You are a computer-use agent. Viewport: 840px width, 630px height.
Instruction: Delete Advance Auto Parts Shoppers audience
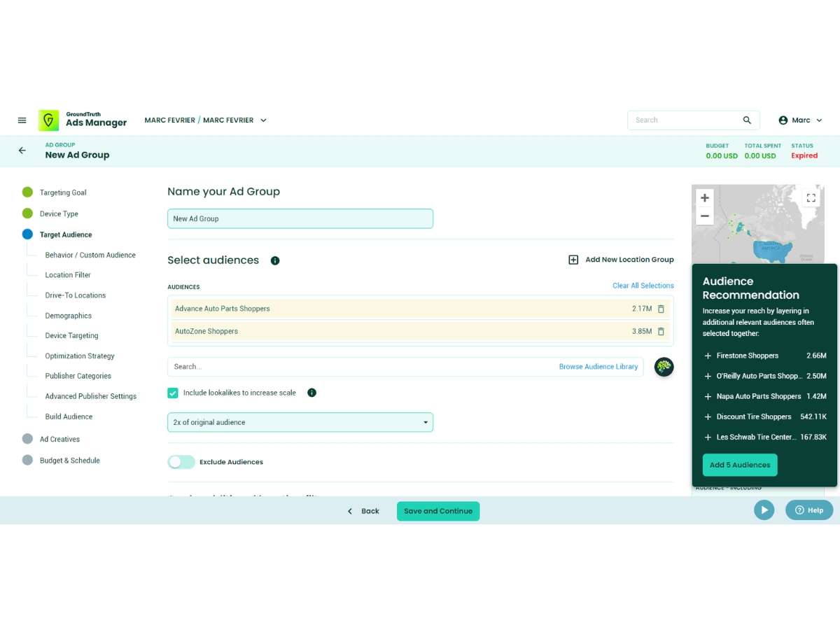coord(661,309)
